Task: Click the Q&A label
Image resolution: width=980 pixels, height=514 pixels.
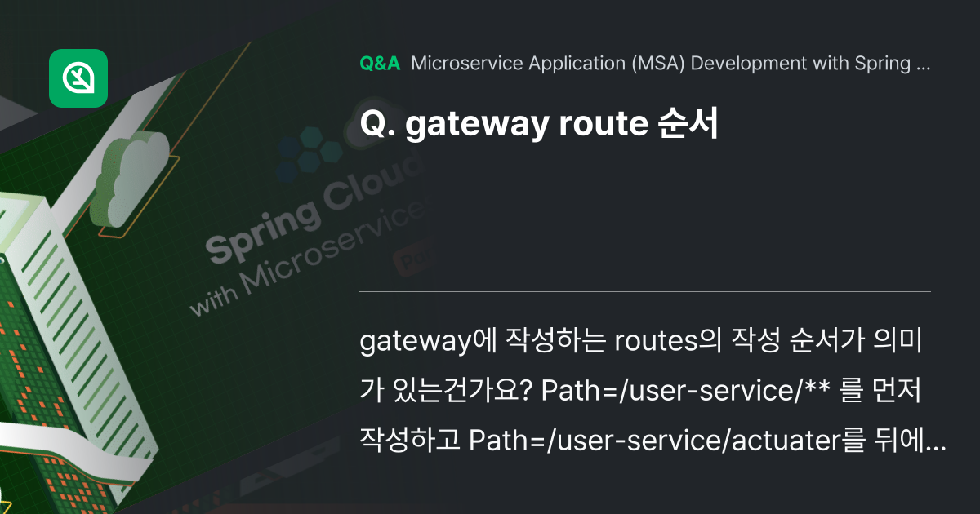Action: pos(380,64)
